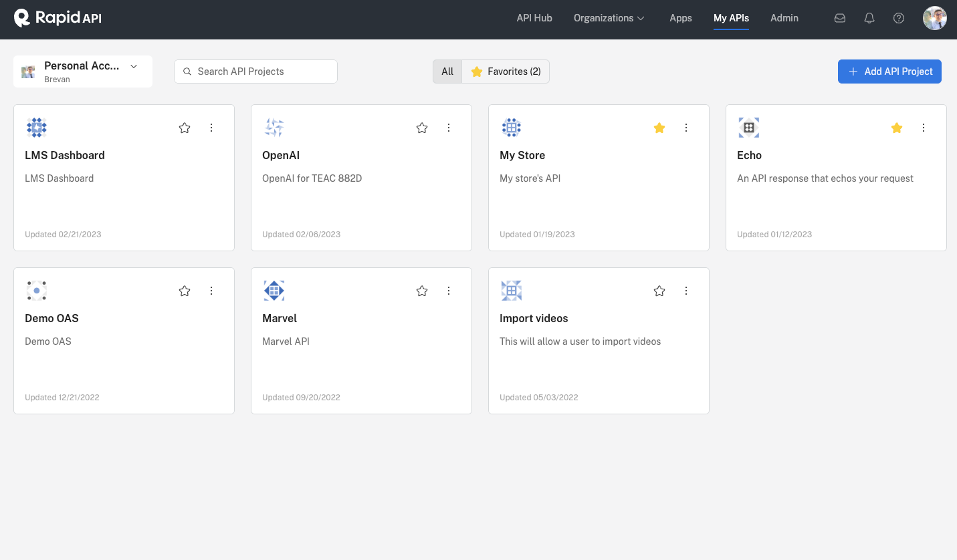Open the Import videos project title
Screen dimensions: 957x560
point(534,318)
